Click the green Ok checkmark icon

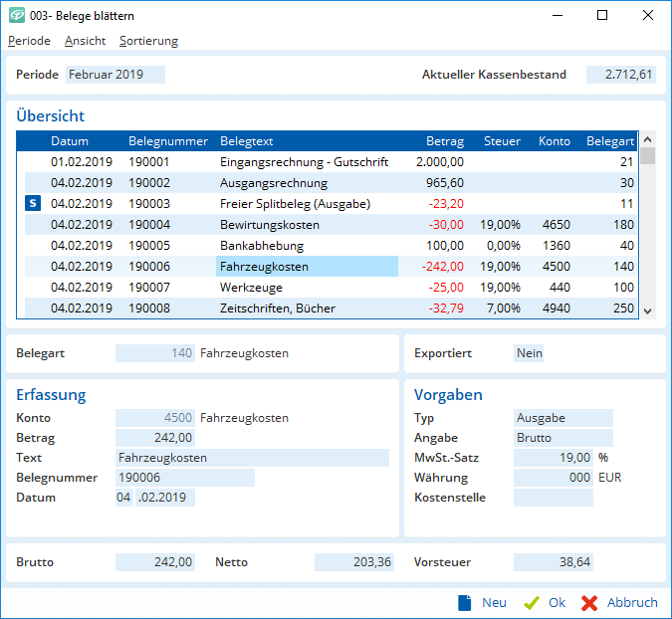pyautogui.click(x=532, y=602)
